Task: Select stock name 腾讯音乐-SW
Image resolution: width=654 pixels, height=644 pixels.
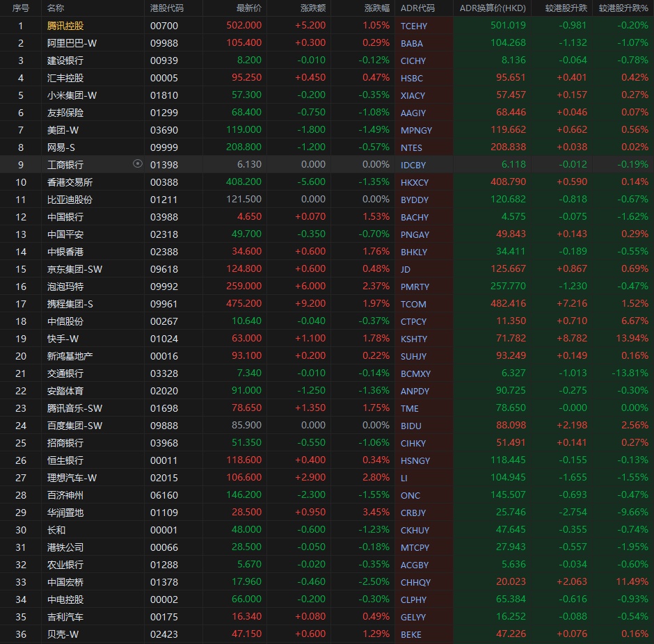Action: [x=74, y=408]
